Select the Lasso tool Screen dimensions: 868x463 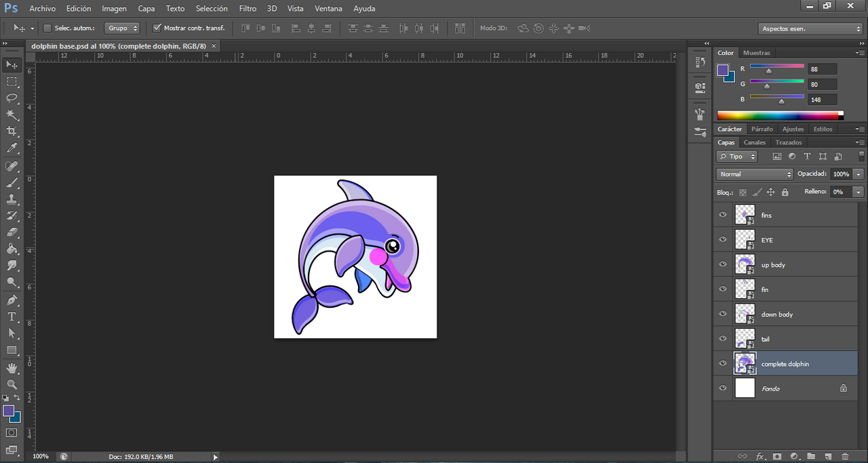coord(12,98)
